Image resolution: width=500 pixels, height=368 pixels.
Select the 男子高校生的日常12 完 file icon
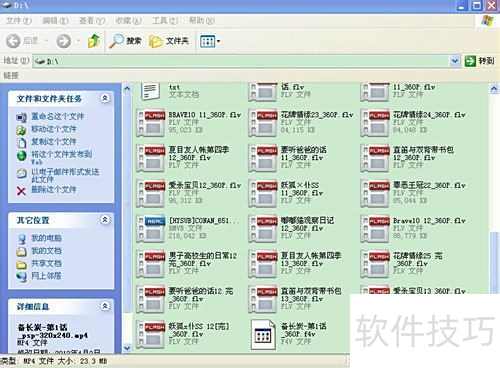pyautogui.click(x=151, y=264)
